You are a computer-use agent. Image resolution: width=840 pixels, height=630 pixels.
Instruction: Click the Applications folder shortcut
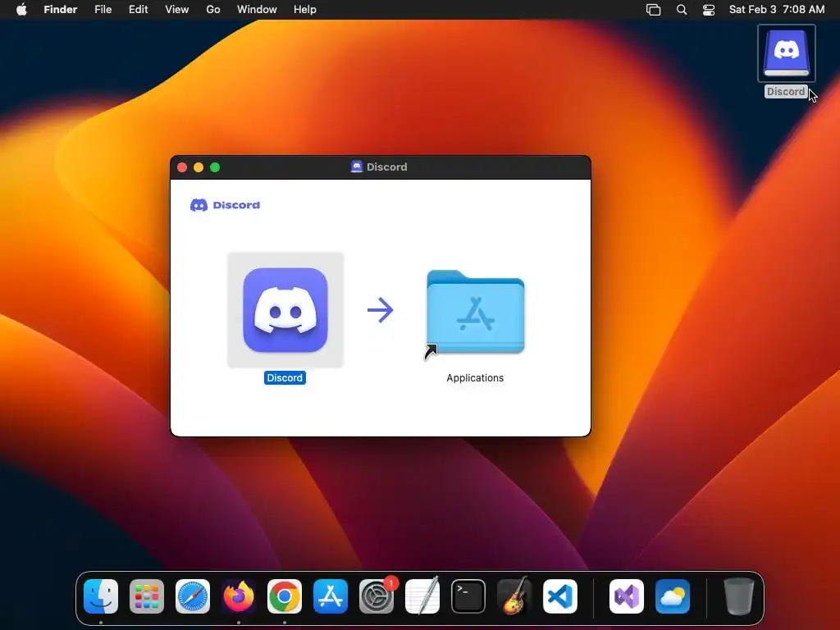475,313
